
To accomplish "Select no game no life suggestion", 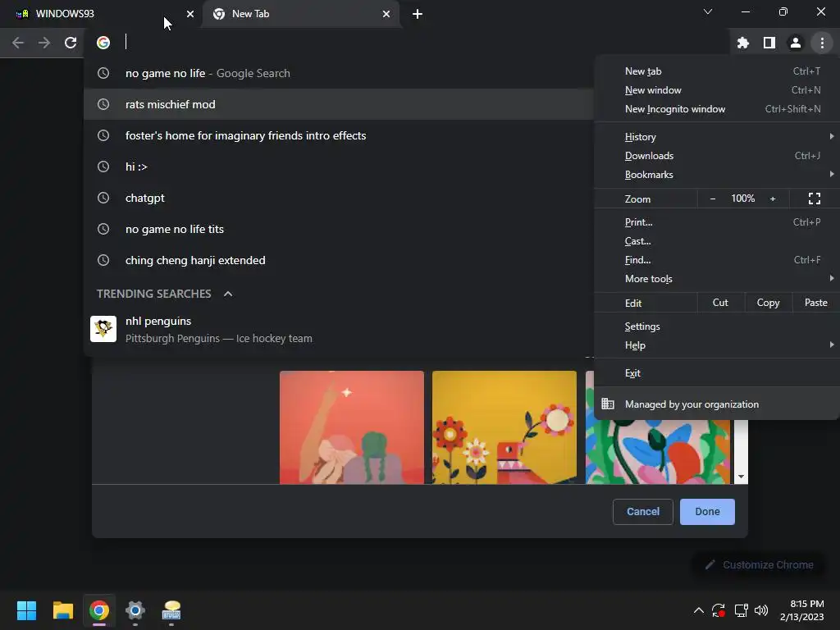I will 339,73.
